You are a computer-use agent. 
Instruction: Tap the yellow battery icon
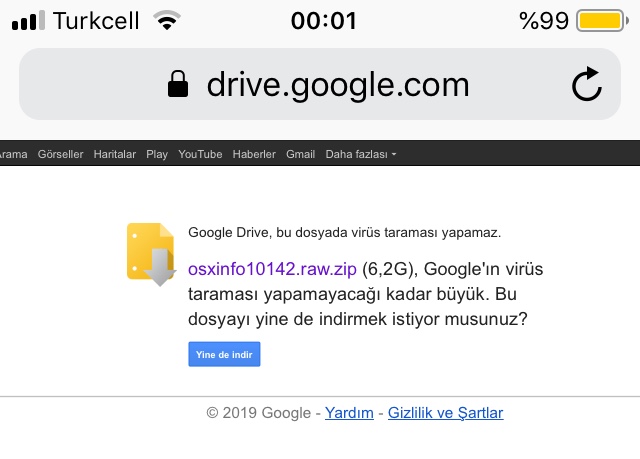pos(601,21)
